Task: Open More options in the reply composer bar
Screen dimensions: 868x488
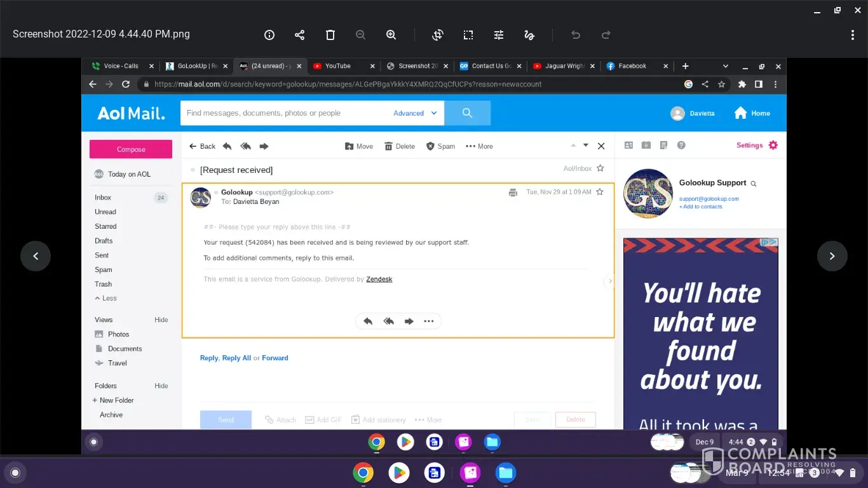Action: point(428,420)
